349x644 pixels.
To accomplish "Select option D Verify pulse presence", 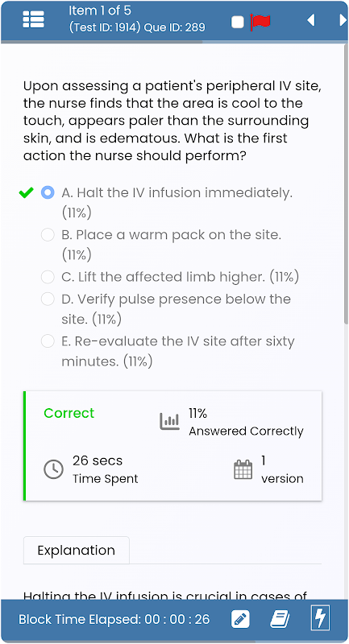I will [x=48, y=299].
